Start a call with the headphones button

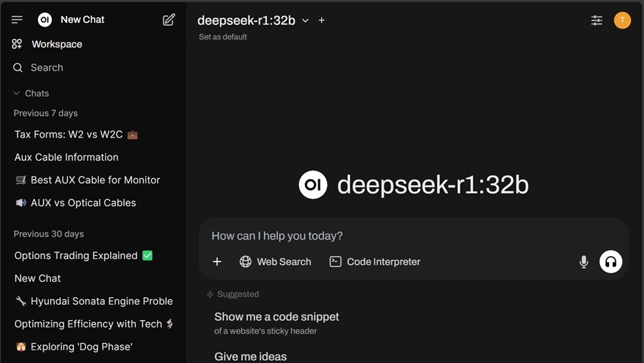[x=611, y=261]
